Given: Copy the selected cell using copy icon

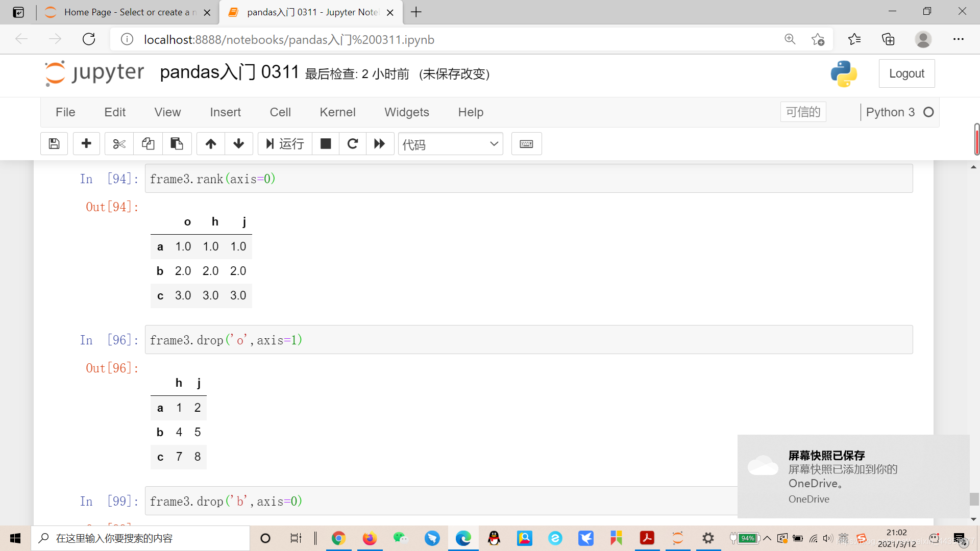Looking at the screenshot, I should [148, 143].
